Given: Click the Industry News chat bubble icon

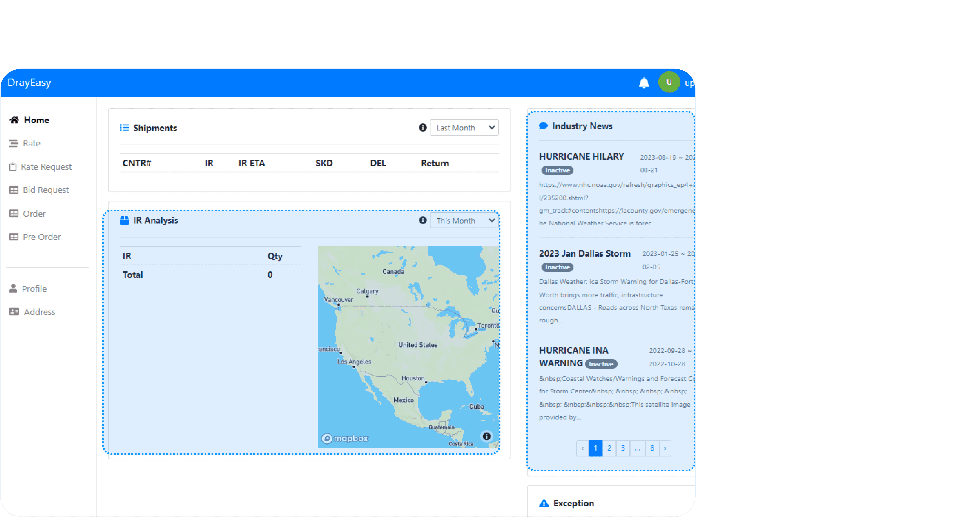Looking at the screenshot, I should [543, 126].
